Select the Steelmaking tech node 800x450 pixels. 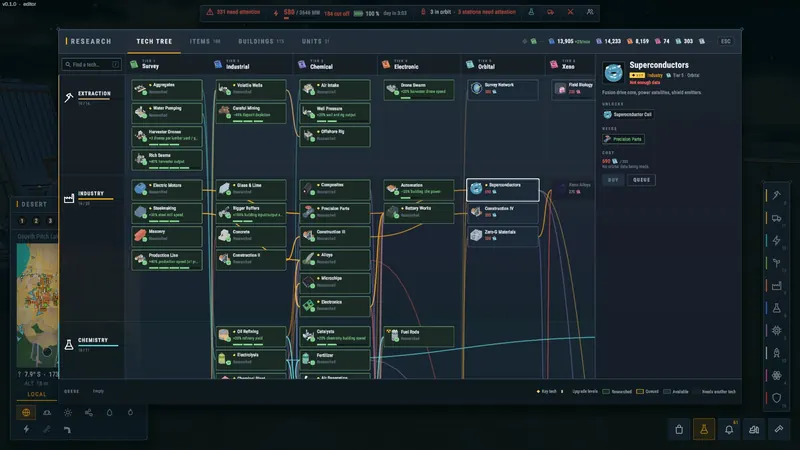point(167,212)
